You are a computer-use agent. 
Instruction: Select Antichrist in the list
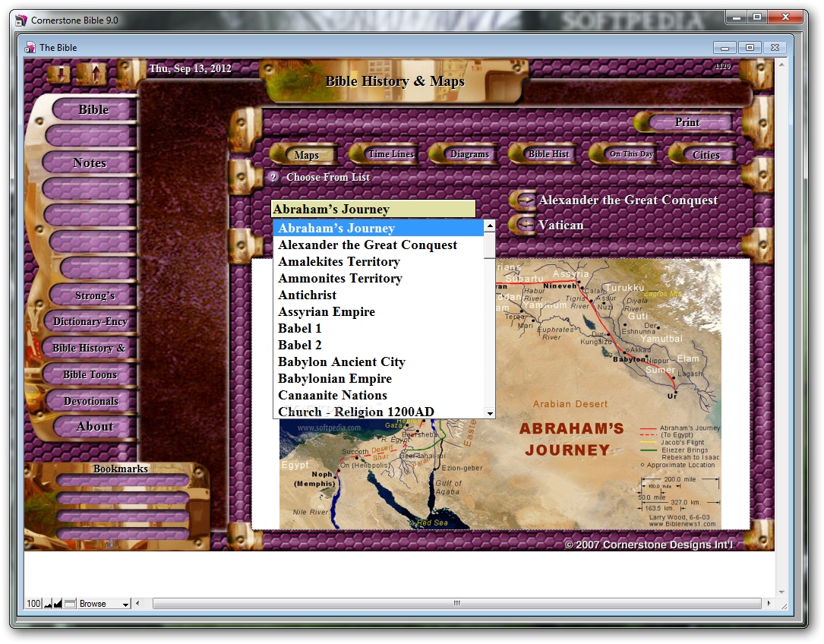(378, 295)
